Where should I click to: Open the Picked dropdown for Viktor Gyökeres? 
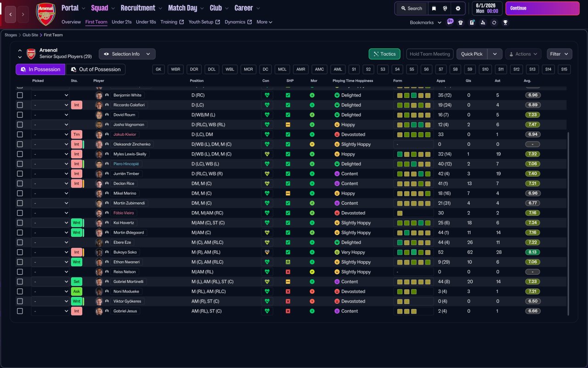(51, 301)
